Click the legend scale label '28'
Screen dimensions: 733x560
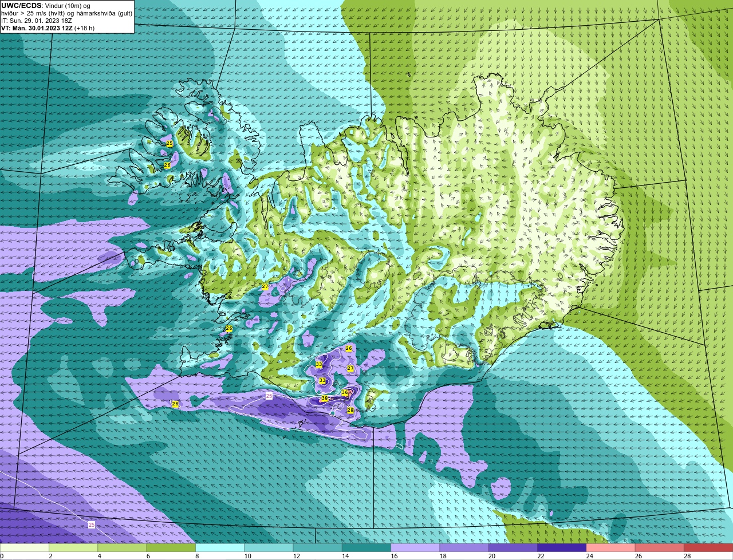pyautogui.click(x=687, y=556)
